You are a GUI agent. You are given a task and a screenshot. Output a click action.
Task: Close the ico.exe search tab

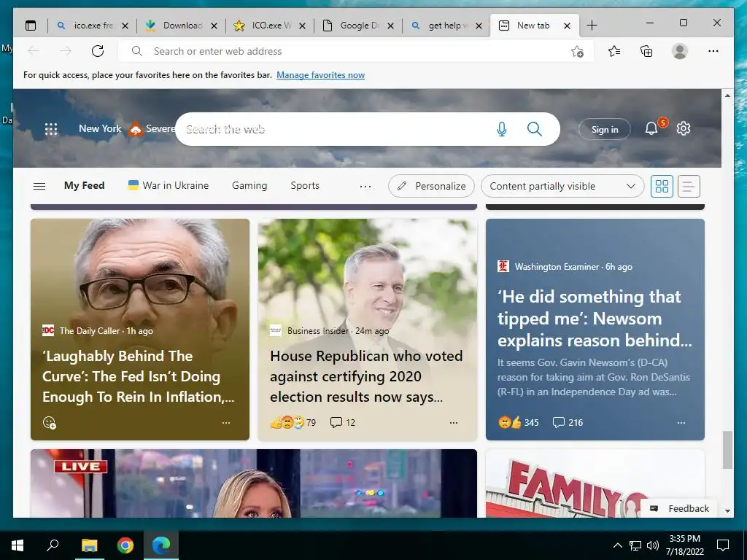coord(125,26)
